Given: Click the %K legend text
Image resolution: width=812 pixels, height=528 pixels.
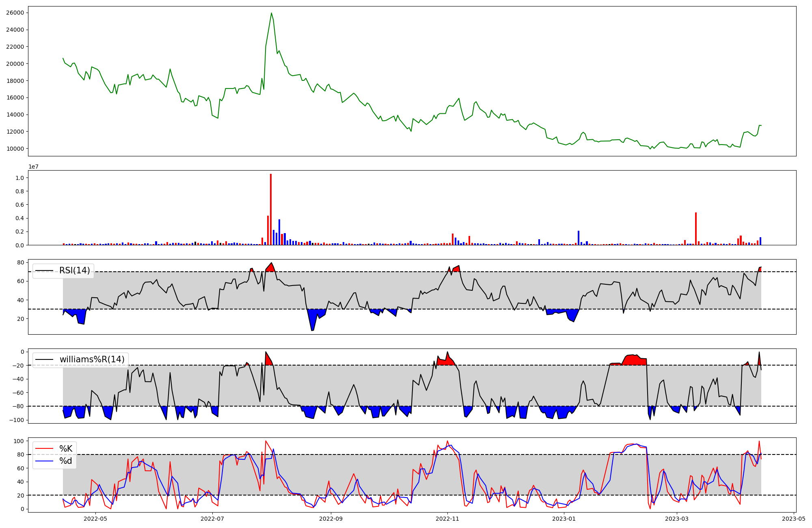Looking at the screenshot, I should click(x=66, y=448).
